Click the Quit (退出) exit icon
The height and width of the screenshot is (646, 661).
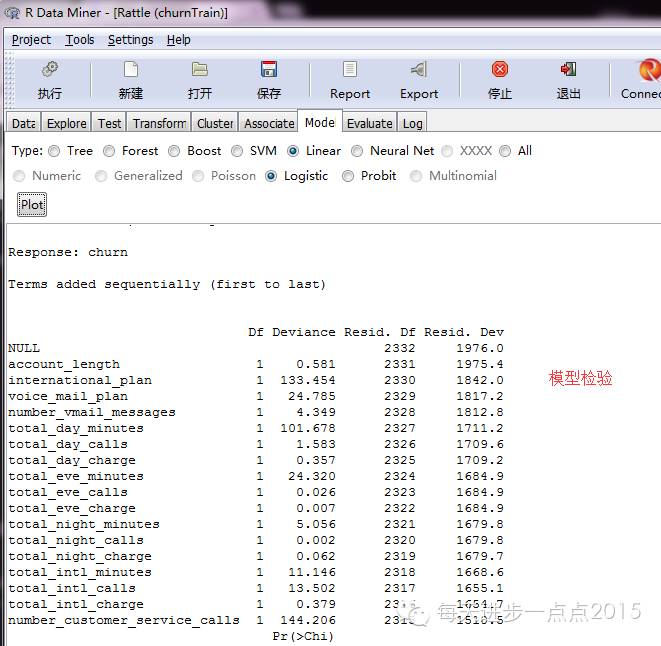coord(568,70)
